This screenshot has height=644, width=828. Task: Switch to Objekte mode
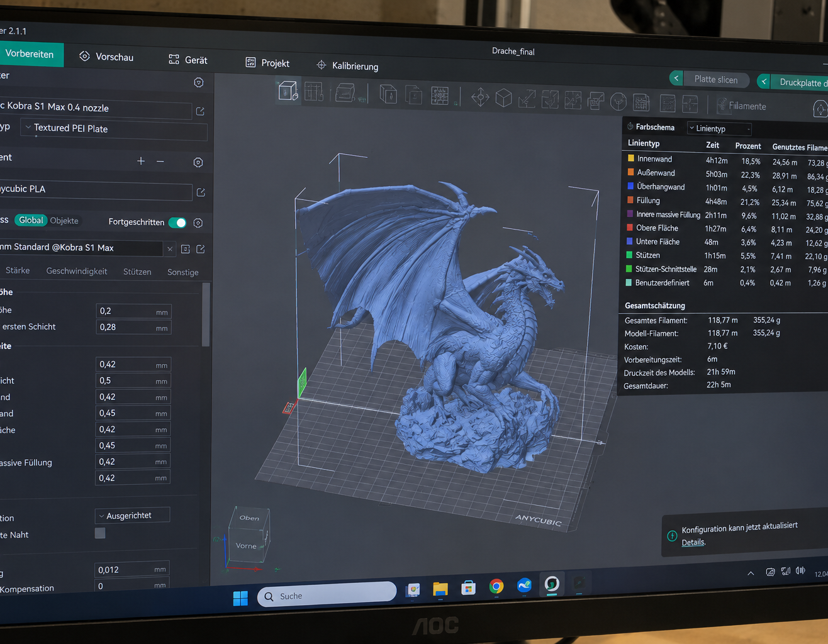point(64,221)
